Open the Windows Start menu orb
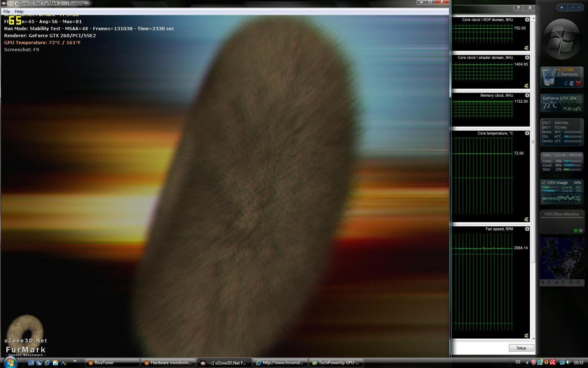The width and height of the screenshot is (588, 368). click(10, 362)
